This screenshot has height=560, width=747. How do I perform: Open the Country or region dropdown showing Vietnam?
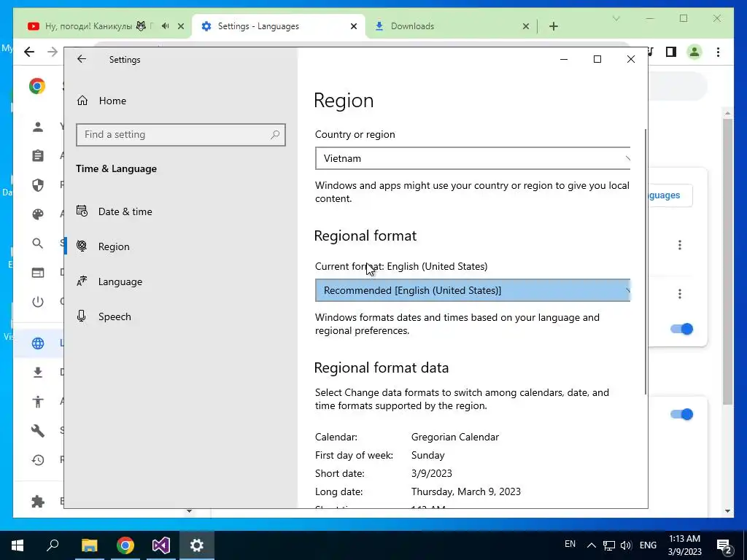coord(473,158)
